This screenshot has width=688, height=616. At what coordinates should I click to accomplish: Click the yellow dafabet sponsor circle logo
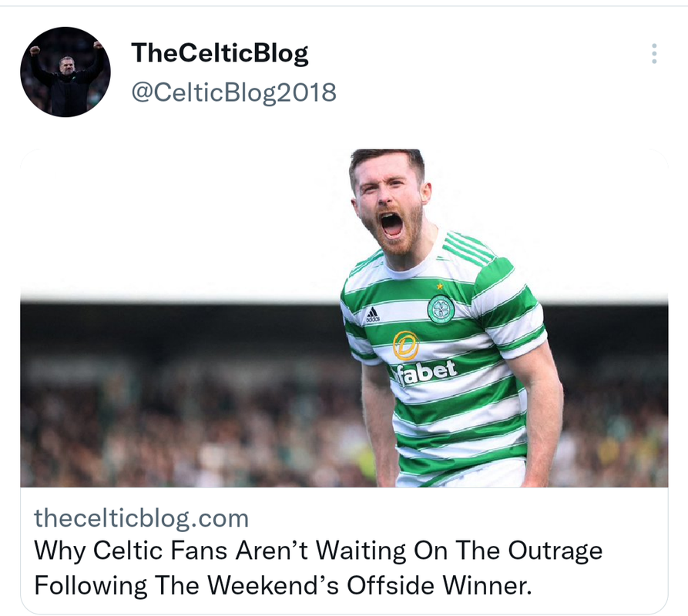pyautogui.click(x=405, y=346)
